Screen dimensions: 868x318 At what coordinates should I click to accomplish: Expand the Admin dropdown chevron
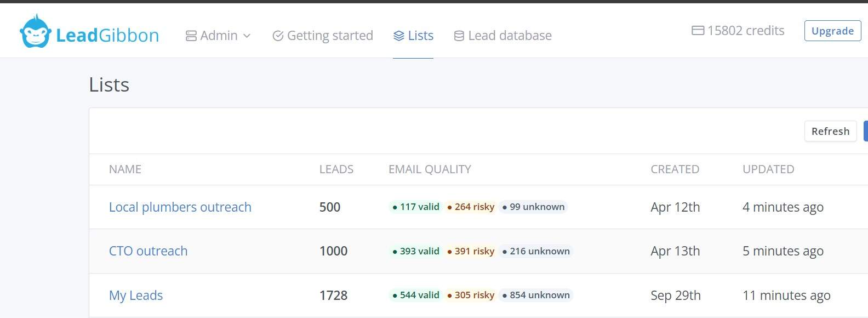click(247, 36)
